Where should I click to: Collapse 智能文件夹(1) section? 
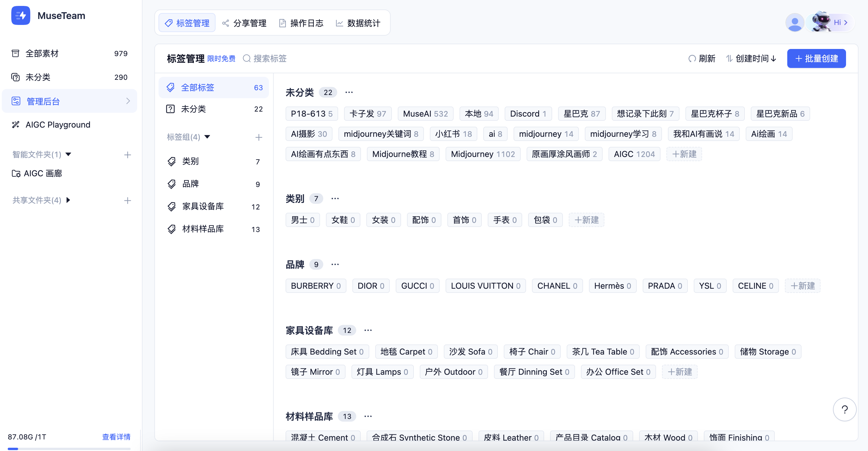[68, 154]
